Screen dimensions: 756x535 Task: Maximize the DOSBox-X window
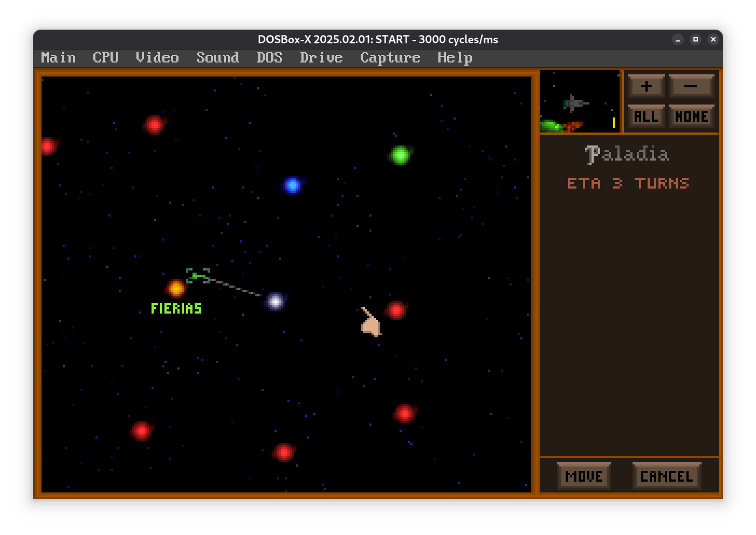tap(696, 39)
